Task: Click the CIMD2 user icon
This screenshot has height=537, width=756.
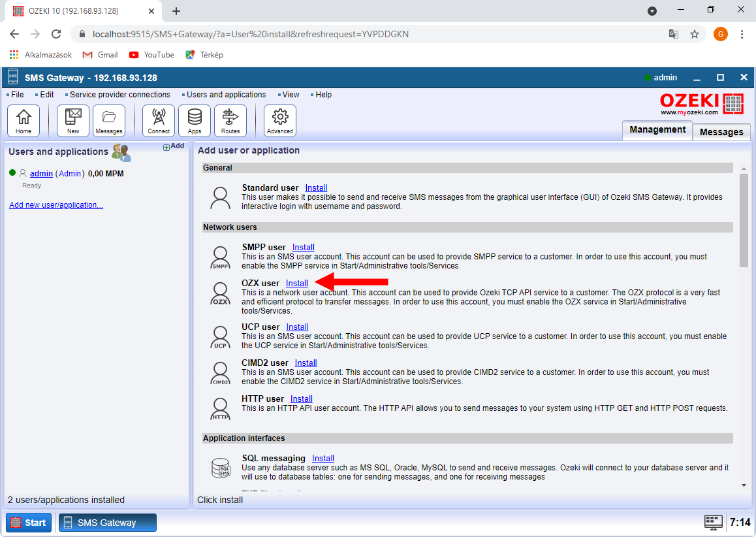Action: 221,373
